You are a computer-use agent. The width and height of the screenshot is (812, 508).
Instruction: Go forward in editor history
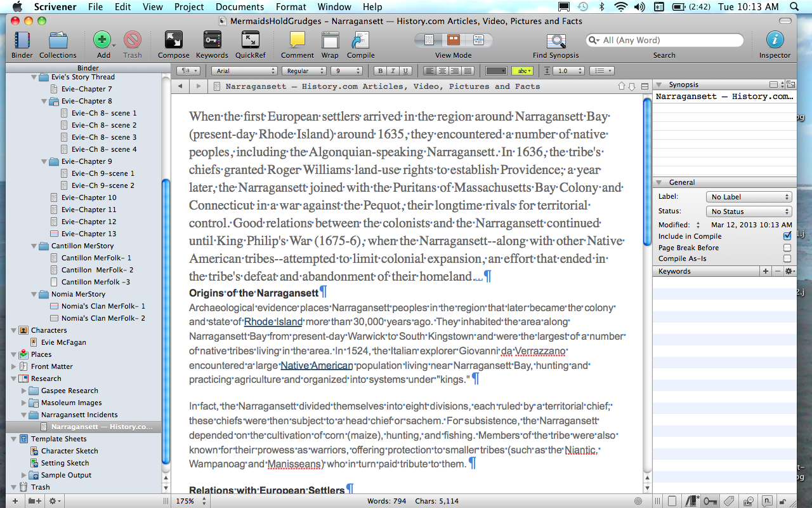pos(198,86)
